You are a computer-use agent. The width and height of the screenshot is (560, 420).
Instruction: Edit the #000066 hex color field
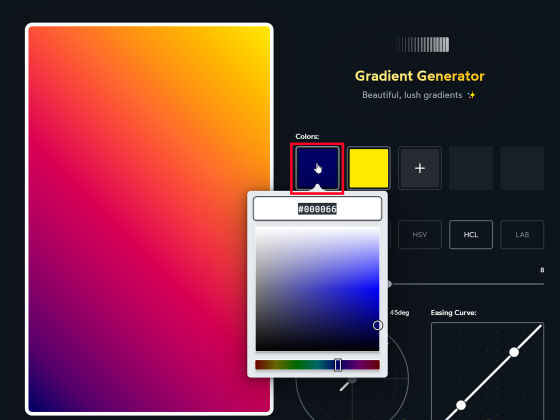[317, 209]
